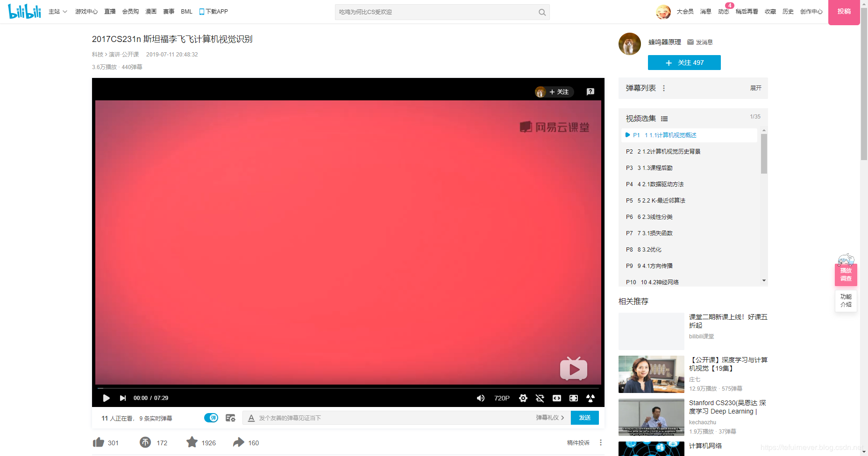This screenshot has height=456, width=868.
Task: Turn on loop playback in the player
Action: point(540,398)
